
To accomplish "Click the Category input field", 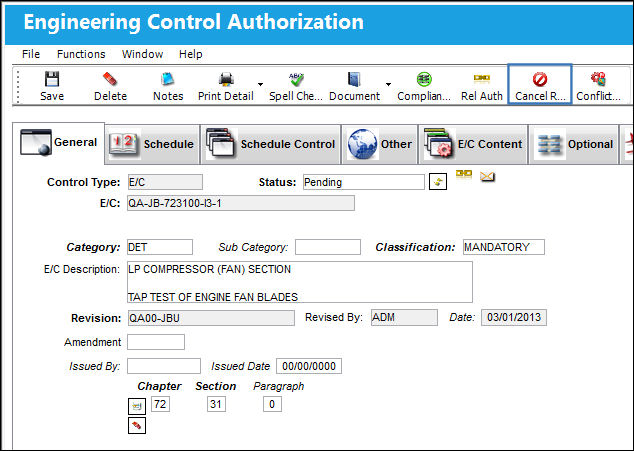I will click(x=160, y=247).
